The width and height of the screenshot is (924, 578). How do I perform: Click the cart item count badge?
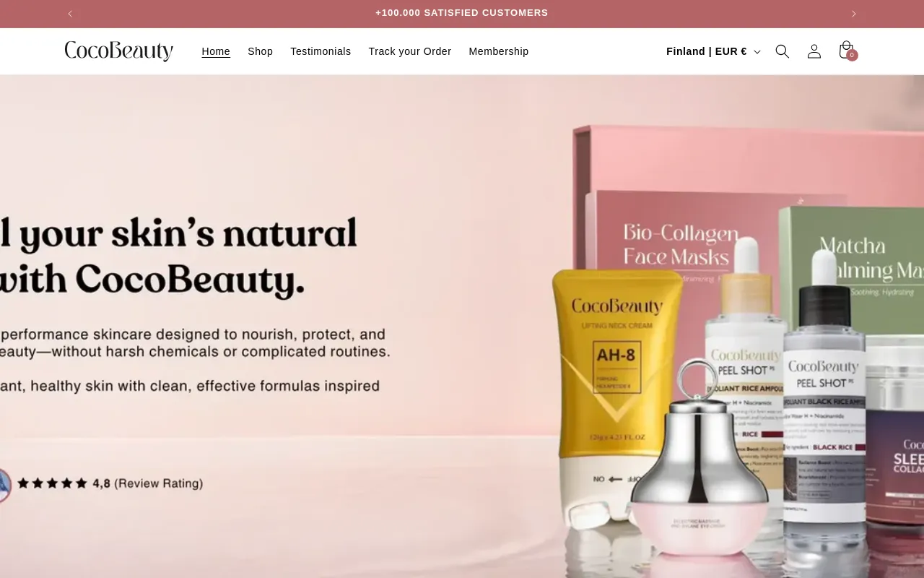(852, 55)
